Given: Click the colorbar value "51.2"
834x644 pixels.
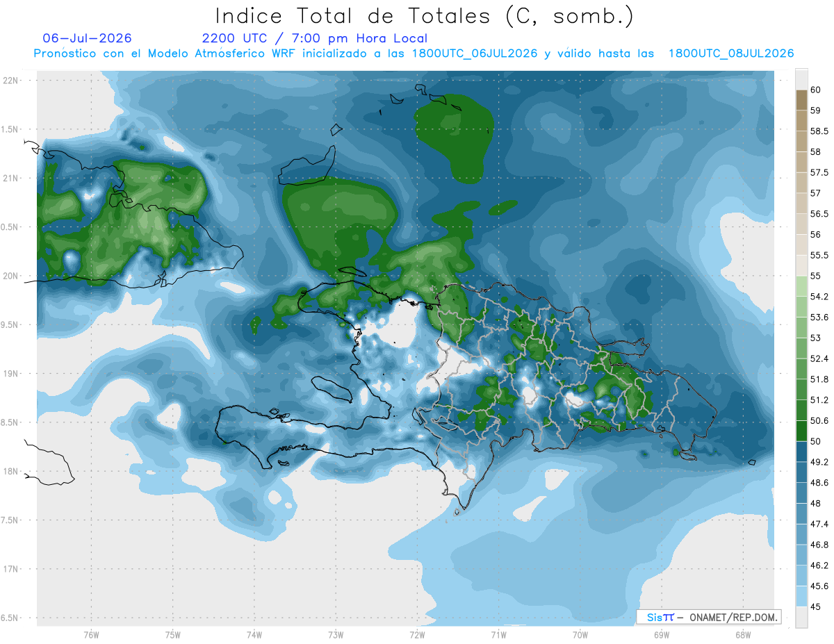Looking at the screenshot, I should coord(820,400).
